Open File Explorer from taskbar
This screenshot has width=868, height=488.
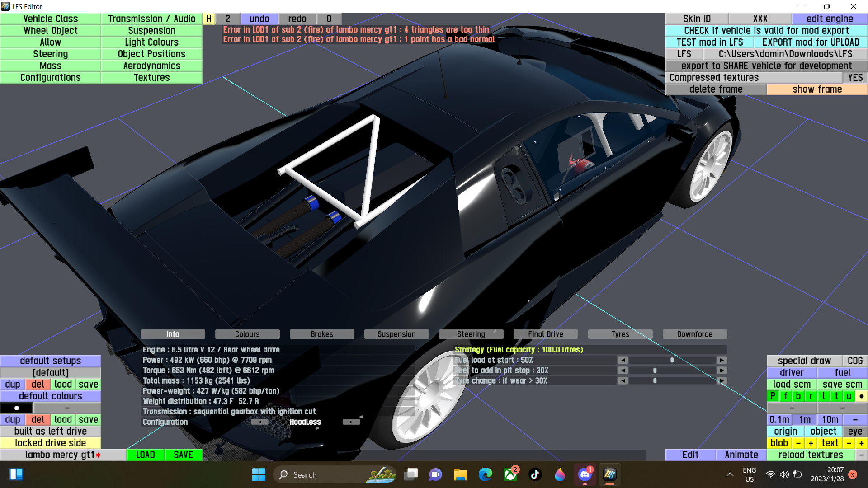(460, 474)
